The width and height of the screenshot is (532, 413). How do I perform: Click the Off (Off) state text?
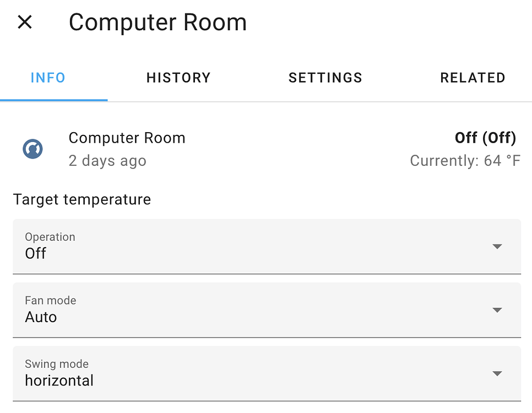coord(485,138)
